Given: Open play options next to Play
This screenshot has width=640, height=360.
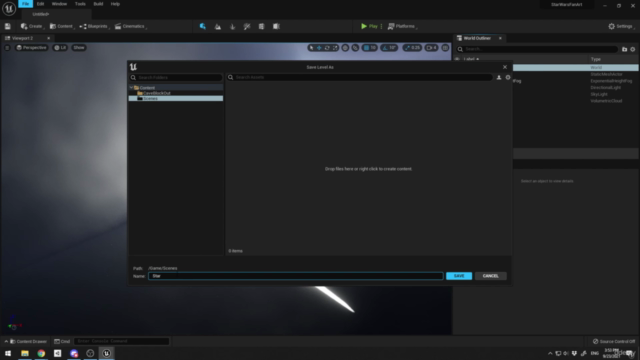Looking at the screenshot, I should pyautogui.click(x=381, y=26).
